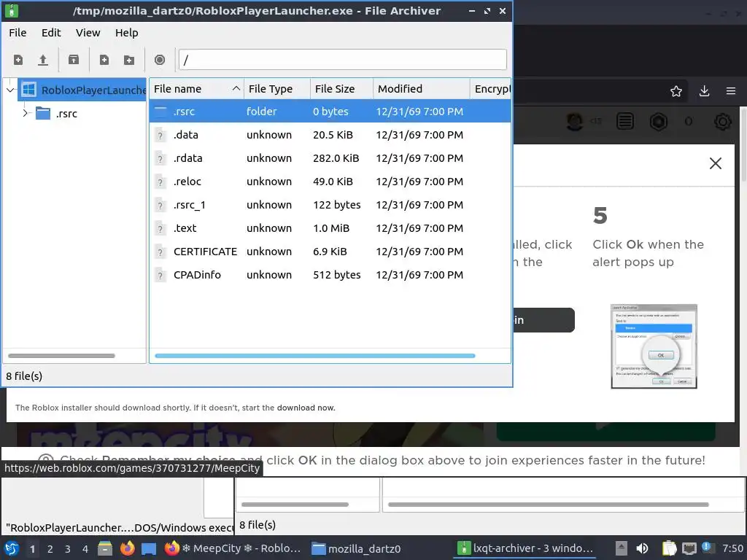Sort by the File Type column header

pyautogui.click(x=276, y=88)
